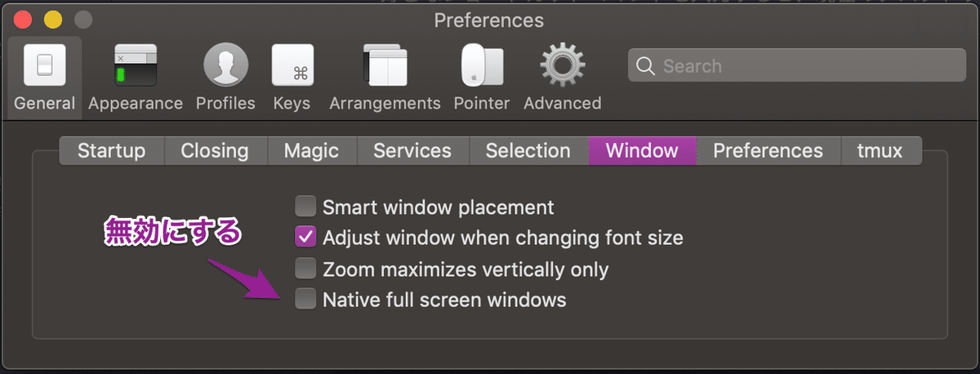Switch to the Startup tab
This screenshot has width=980, height=374.
click(x=112, y=151)
